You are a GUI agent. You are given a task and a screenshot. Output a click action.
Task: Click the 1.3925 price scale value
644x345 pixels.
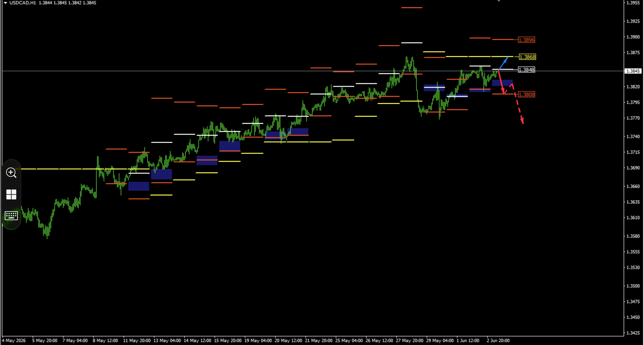633,21
